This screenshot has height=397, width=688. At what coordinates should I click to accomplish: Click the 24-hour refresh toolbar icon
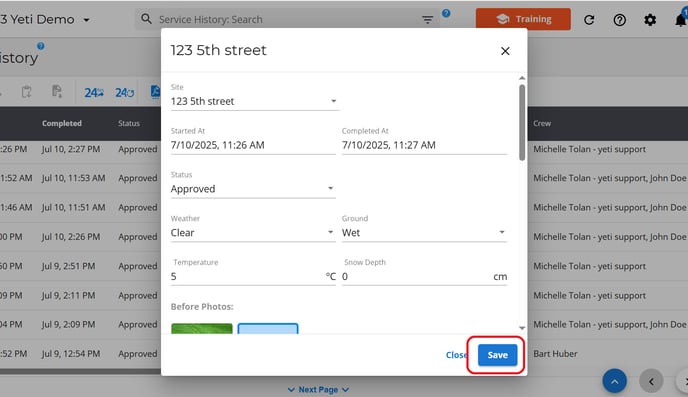125,93
